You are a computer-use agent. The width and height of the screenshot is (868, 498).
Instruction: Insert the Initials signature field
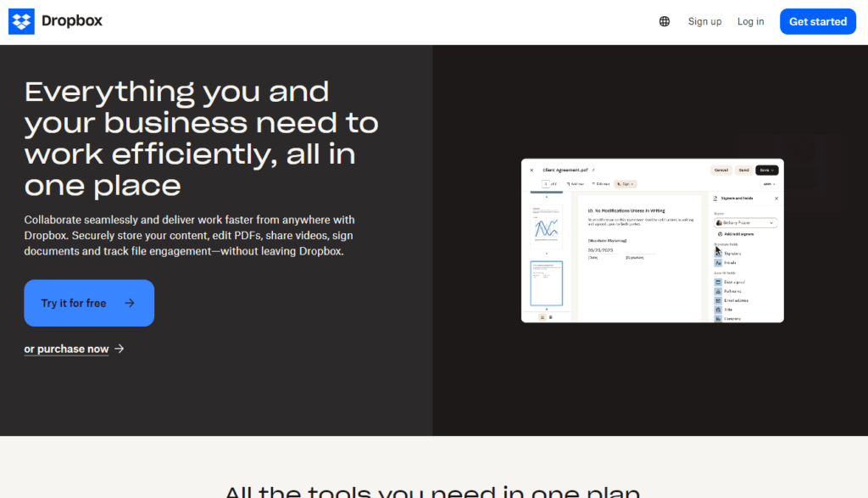point(732,263)
